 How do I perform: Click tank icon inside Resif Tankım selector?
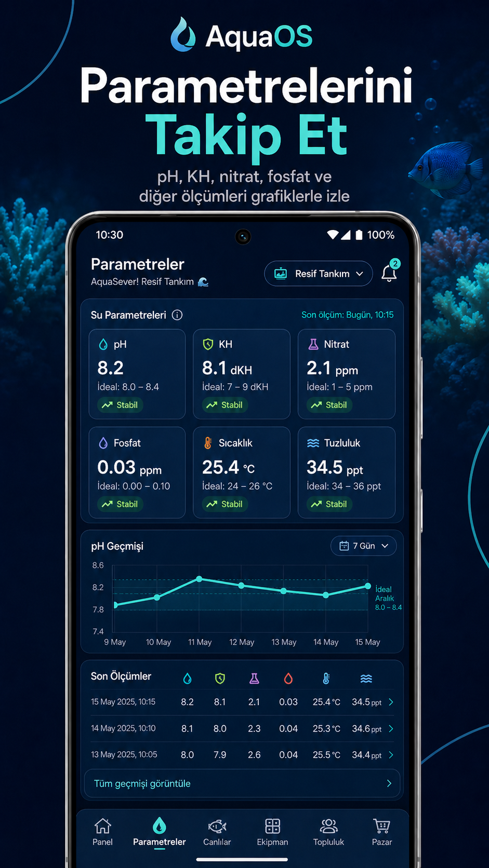click(x=281, y=274)
